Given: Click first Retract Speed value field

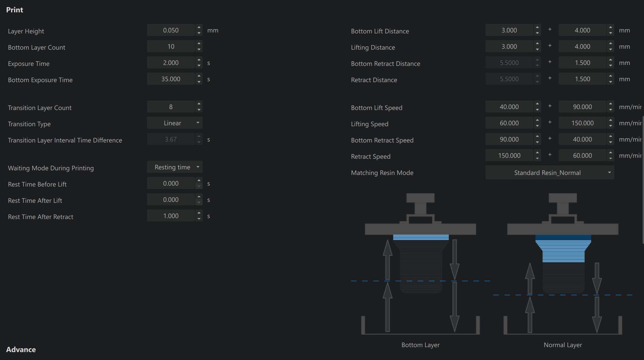Looking at the screenshot, I should 509,156.
